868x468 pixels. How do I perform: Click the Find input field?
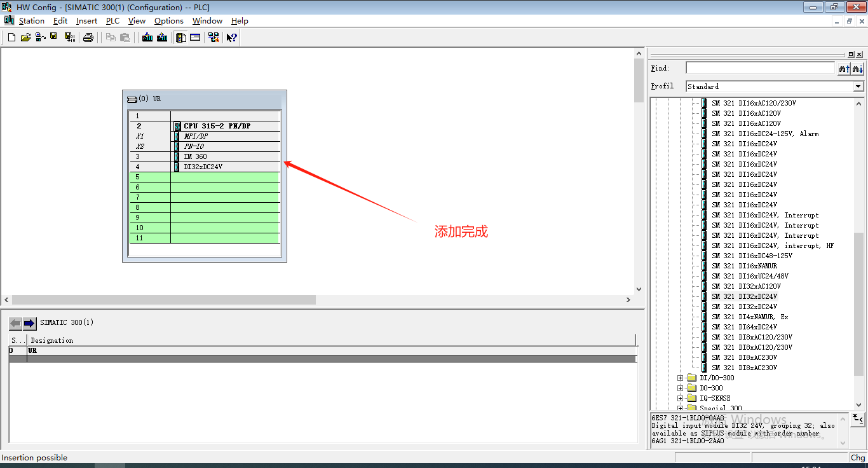coord(760,68)
